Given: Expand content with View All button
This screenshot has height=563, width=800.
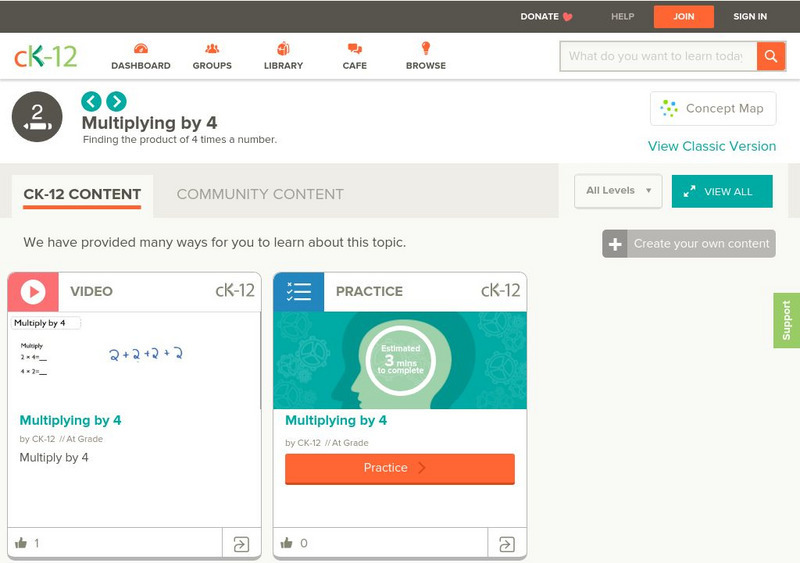Looking at the screenshot, I should coord(721,192).
